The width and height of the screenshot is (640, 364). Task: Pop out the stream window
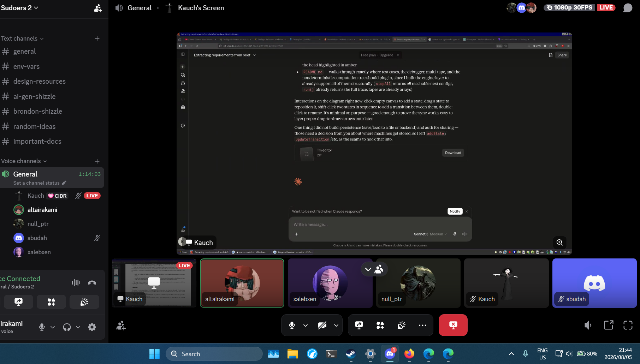(x=609, y=325)
